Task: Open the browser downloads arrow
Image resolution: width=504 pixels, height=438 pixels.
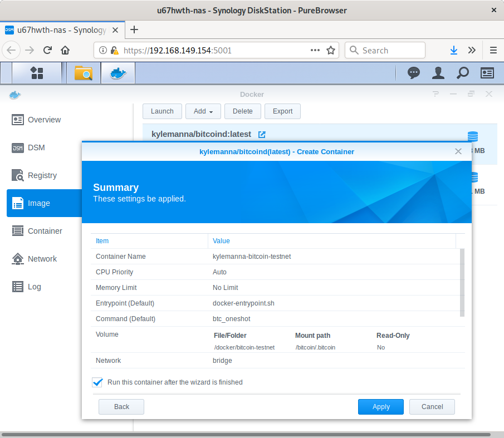Action: click(453, 50)
